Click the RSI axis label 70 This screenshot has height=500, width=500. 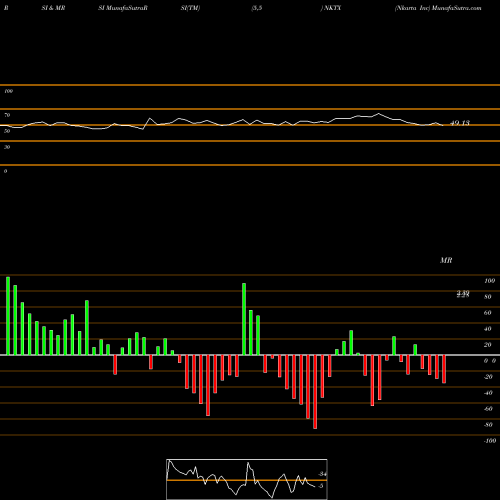click(x=7, y=115)
